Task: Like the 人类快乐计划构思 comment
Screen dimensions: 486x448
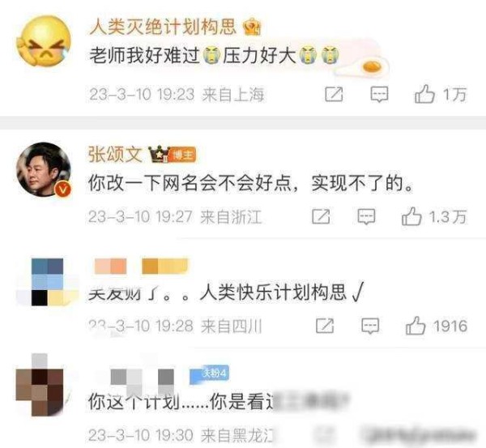Action: [x=416, y=326]
